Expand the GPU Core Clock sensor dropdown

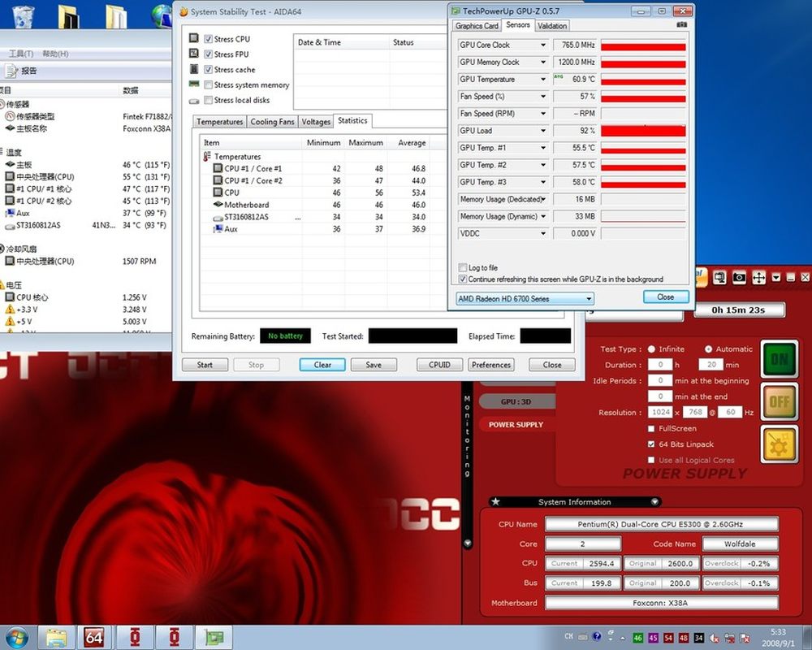click(x=543, y=45)
